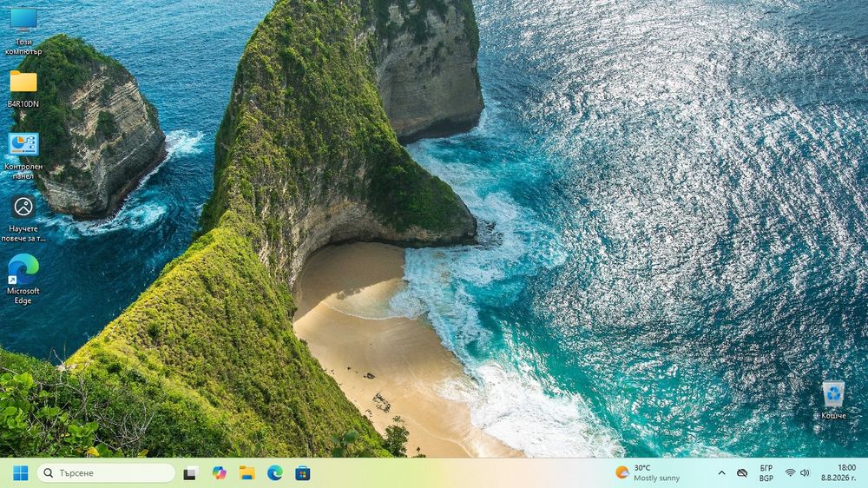Open the clock and date showing 18:00

point(838,473)
